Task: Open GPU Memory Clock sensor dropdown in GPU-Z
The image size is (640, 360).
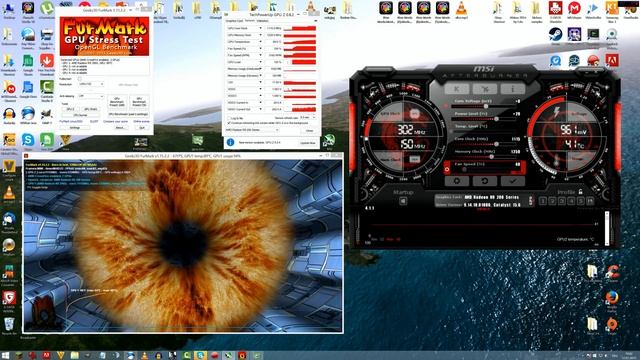Action: click(x=260, y=35)
